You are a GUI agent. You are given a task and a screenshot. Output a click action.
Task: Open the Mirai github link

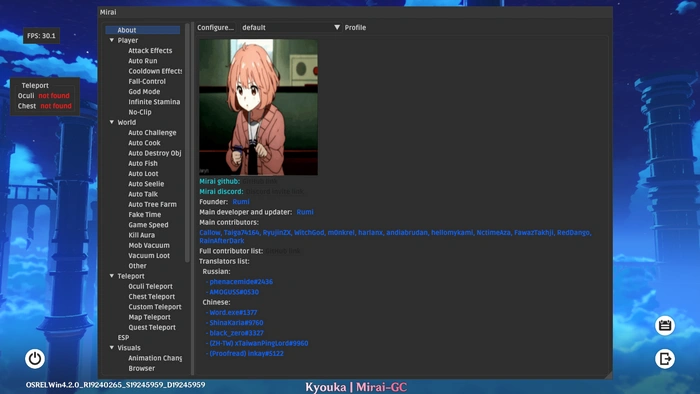tap(260, 181)
